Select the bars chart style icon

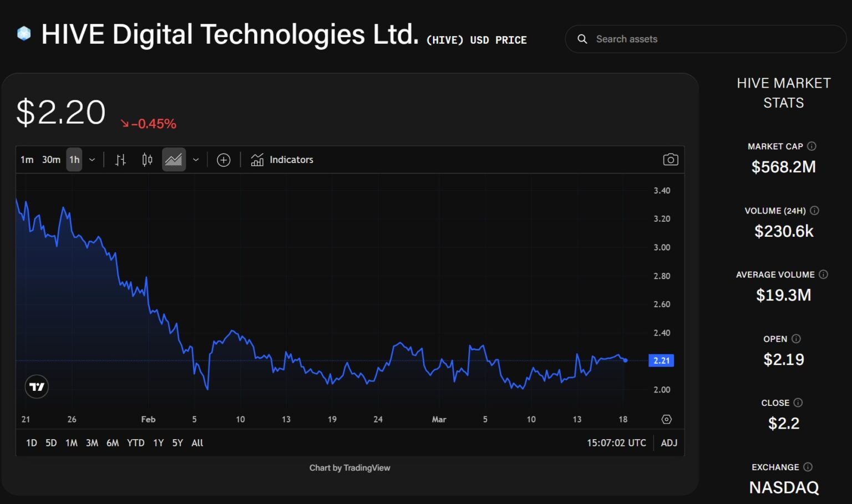point(120,160)
